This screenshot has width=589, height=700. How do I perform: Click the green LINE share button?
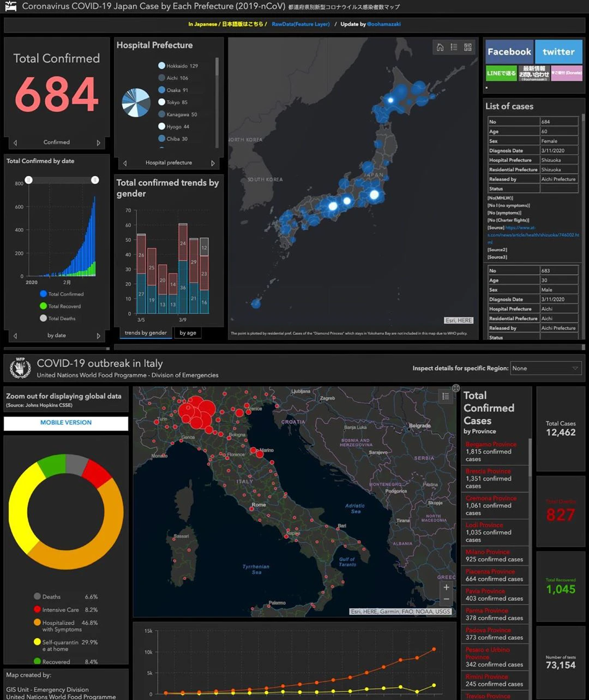click(501, 73)
